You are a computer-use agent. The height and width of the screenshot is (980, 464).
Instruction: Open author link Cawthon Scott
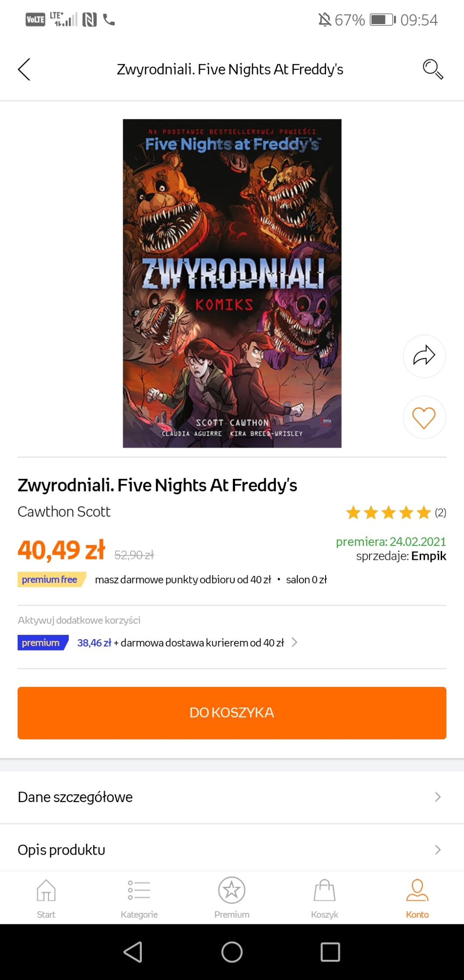tap(64, 511)
